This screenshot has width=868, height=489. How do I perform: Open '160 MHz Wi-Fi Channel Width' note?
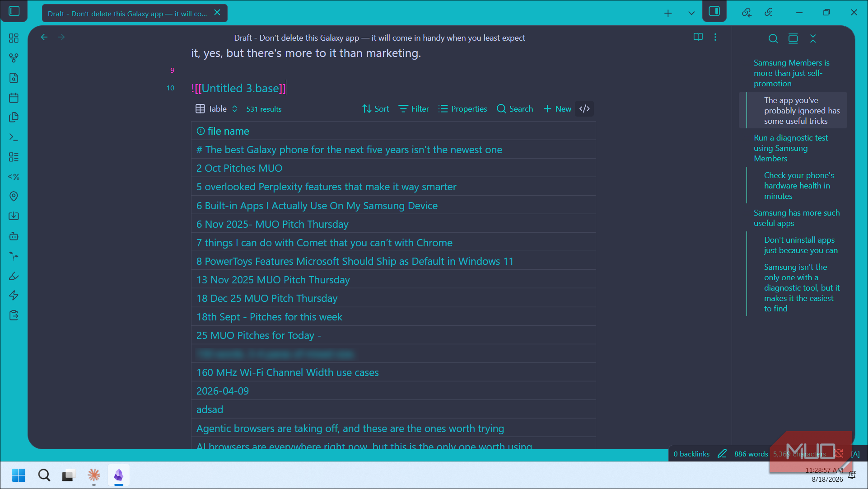point(288,372)
